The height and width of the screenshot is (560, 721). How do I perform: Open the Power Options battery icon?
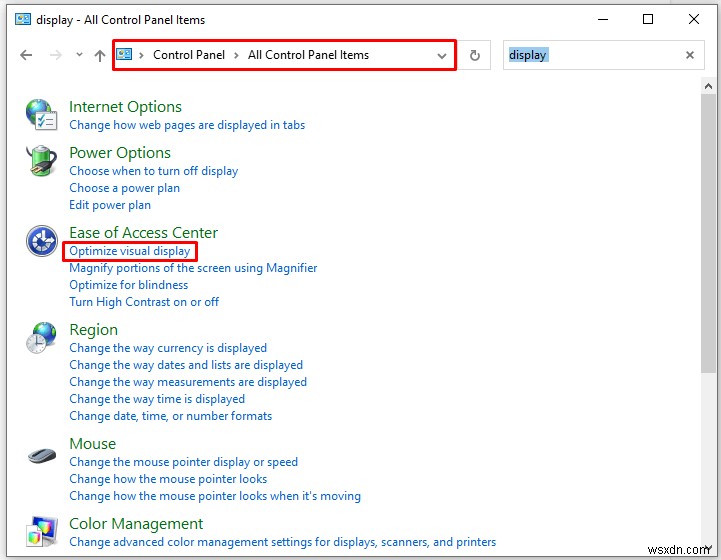coord(41,162)
